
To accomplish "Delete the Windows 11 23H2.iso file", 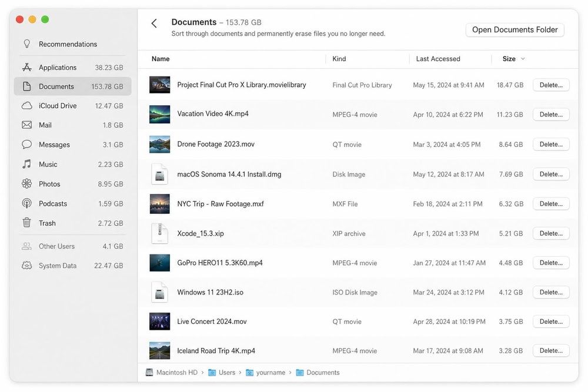I will coord(551,292).
